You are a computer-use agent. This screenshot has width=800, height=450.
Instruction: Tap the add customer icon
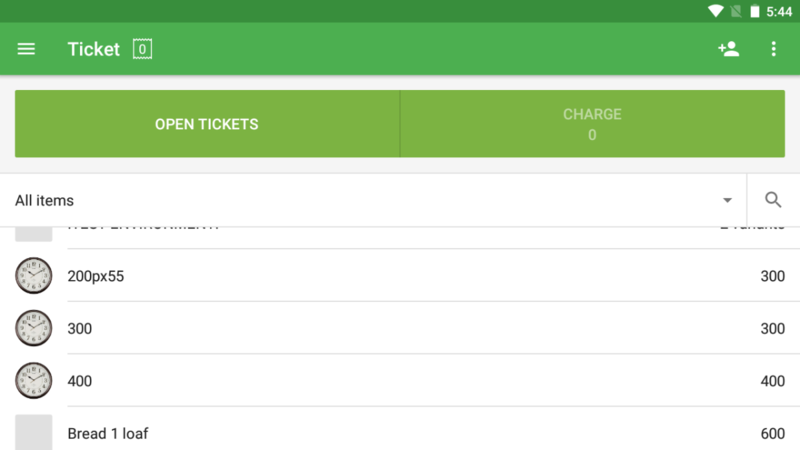pyautogui.click(x=728, y=49)
